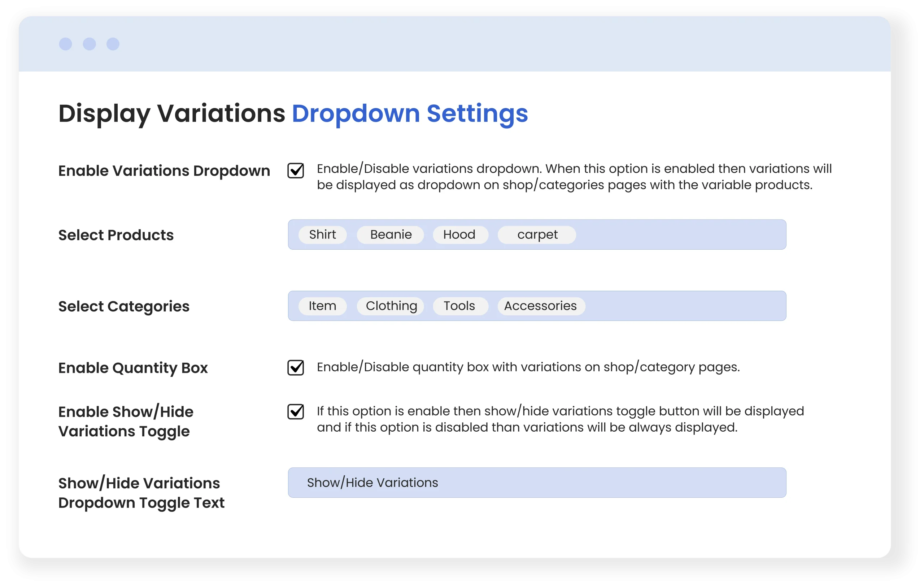Screen dimensions: 924x587
Task: Click the Enable Quantity Box label
Action: coord(133,368)
